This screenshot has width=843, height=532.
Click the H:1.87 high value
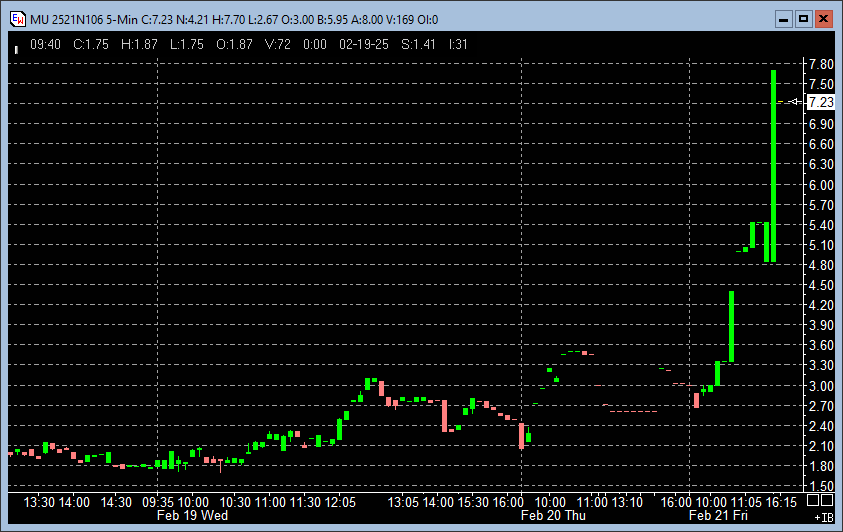(x=139, y=44)
